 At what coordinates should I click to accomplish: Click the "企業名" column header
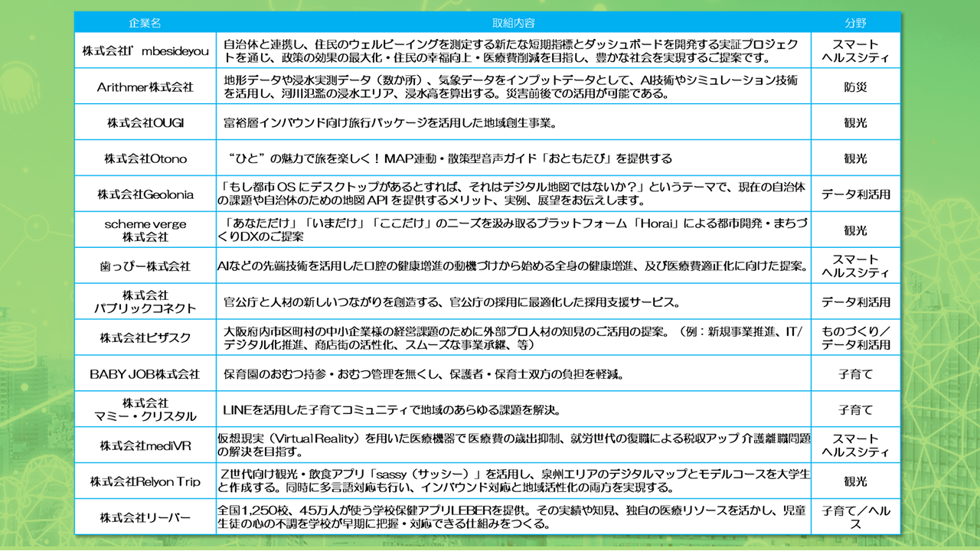[x=145, y=23]
